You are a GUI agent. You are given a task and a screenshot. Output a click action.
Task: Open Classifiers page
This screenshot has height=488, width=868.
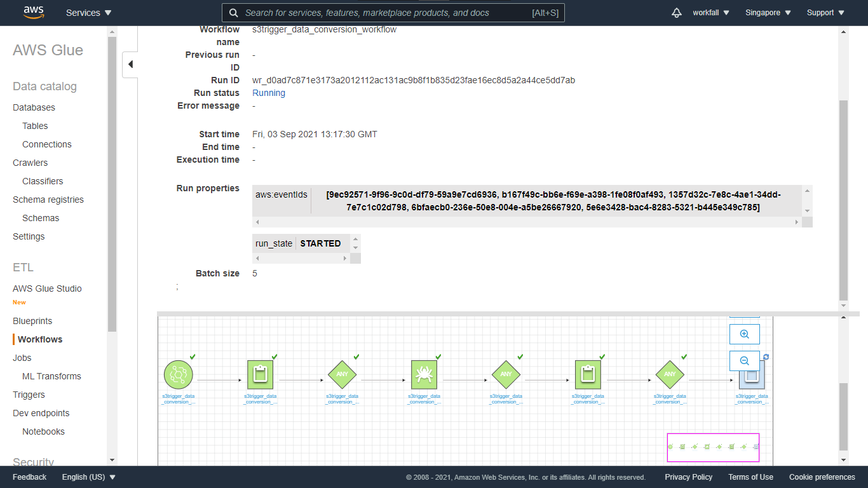[43, 181]
